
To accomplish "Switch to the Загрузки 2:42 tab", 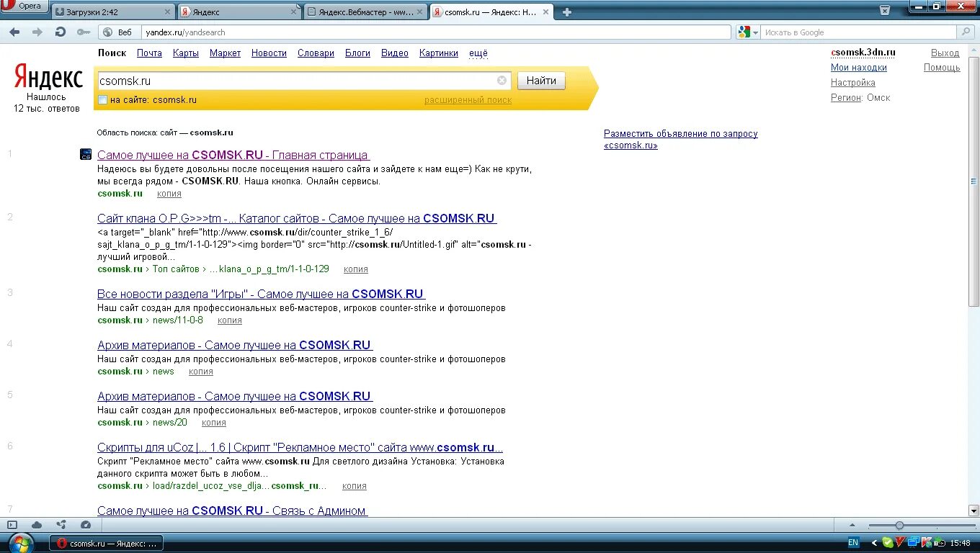I will (x=114, y=12).
